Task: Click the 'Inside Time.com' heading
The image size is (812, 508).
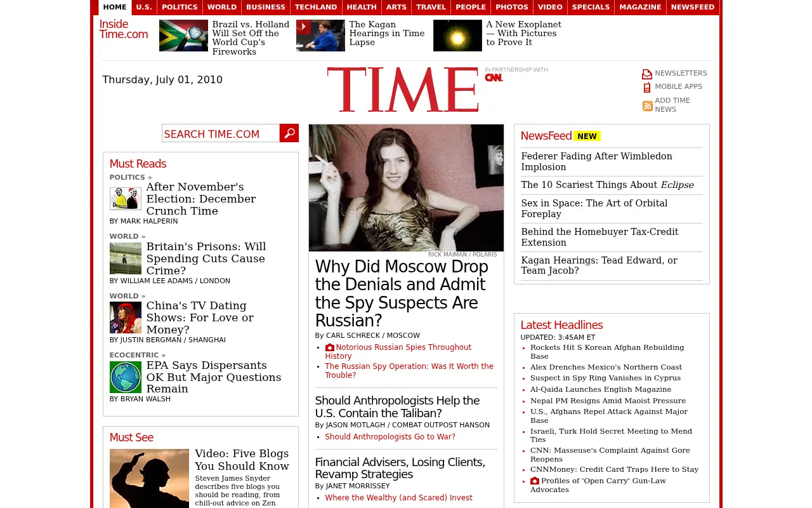Action: [x=123, y=29]
